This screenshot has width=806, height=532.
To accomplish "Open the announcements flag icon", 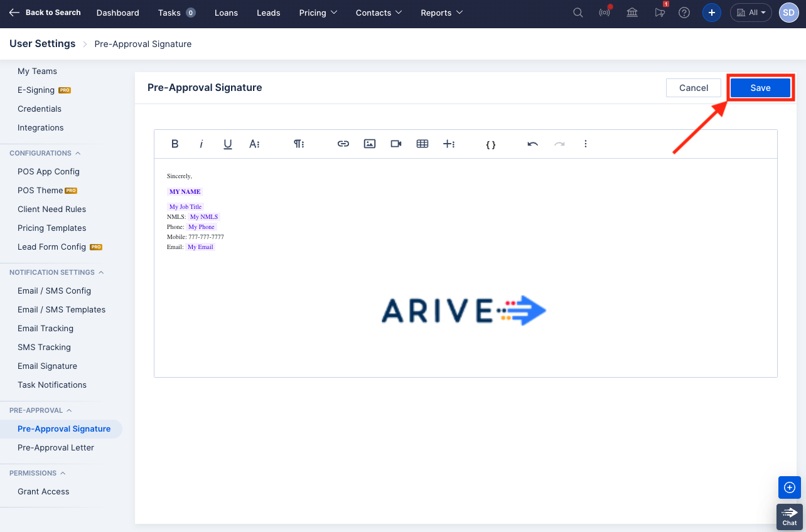I will click(x=660, y=13).
